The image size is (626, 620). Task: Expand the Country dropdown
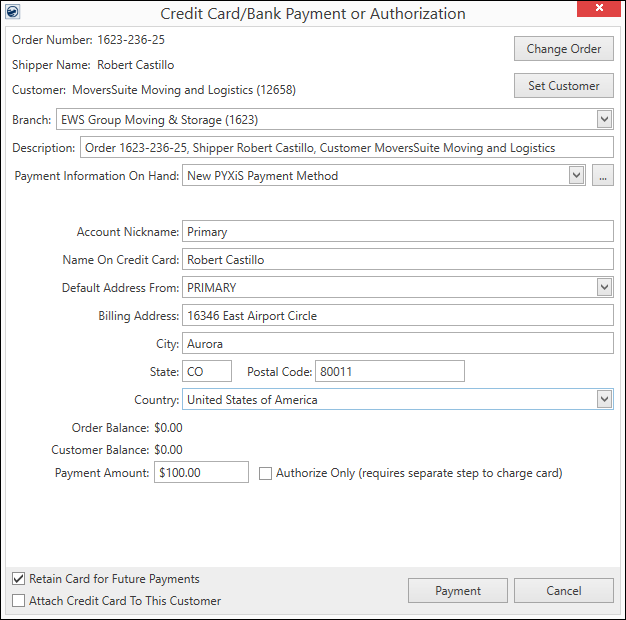coord(603,400)
